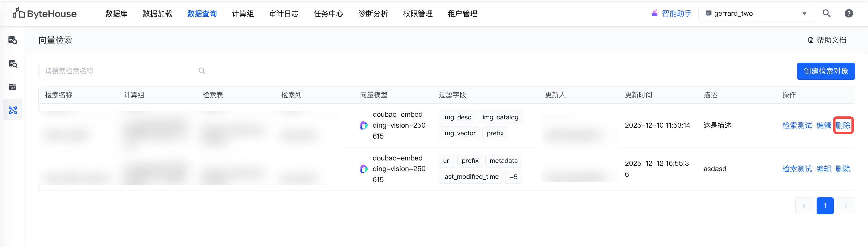Open the 帮助文档 link
868x247 pixels.
tap(827, 40)
